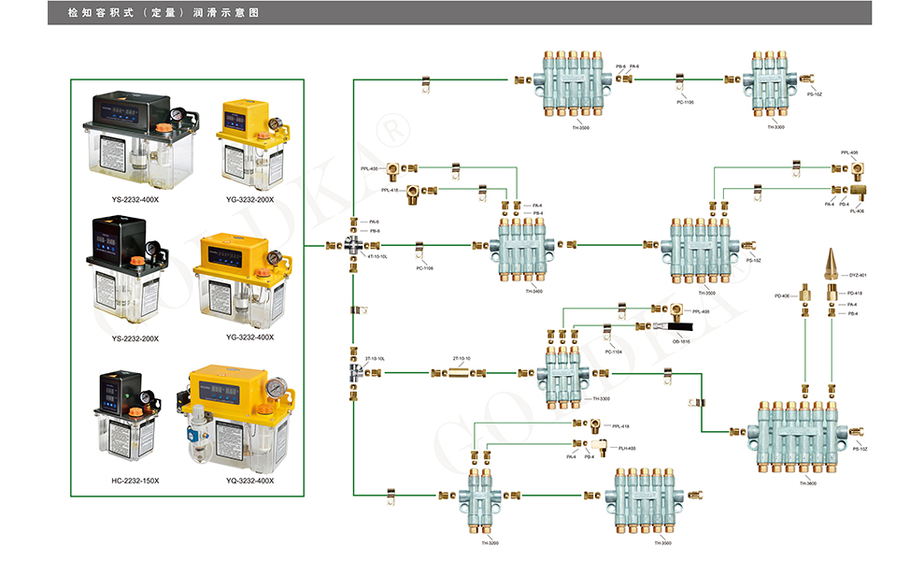Click the PLH-408 elbow fitting
The width and height of the screenshot is (924, 561).
[601, 445]
